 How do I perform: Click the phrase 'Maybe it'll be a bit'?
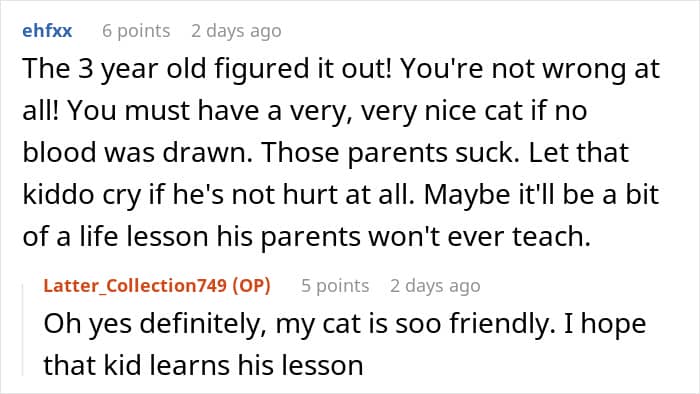tap(542, 195)
